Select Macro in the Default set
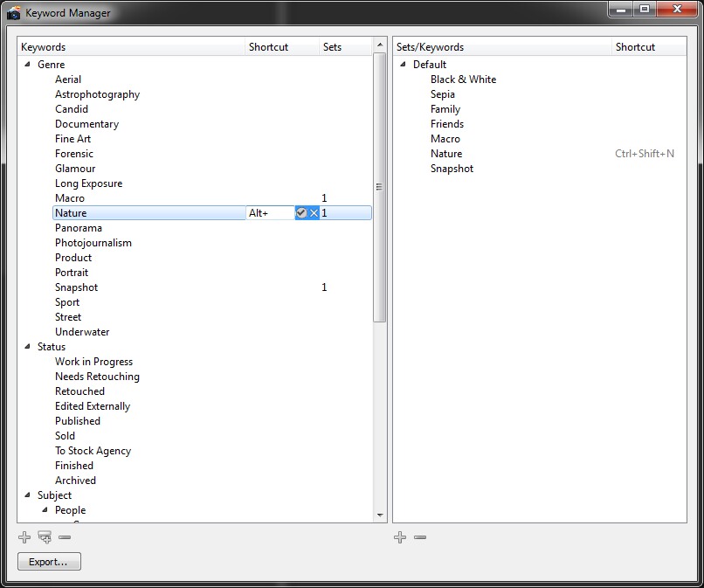The height and width of the screenshot is (588, 704). coord(445,139)
